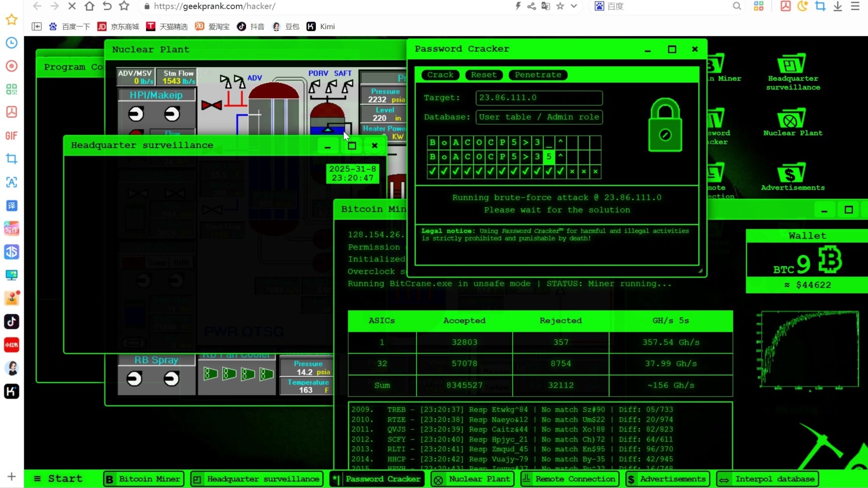Stop page loading with X icon

71,6
